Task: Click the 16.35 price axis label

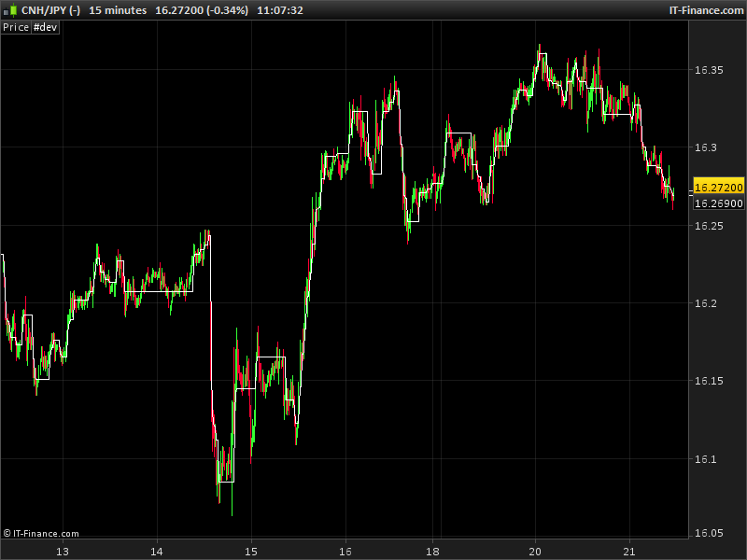Action: coord(709,70)
